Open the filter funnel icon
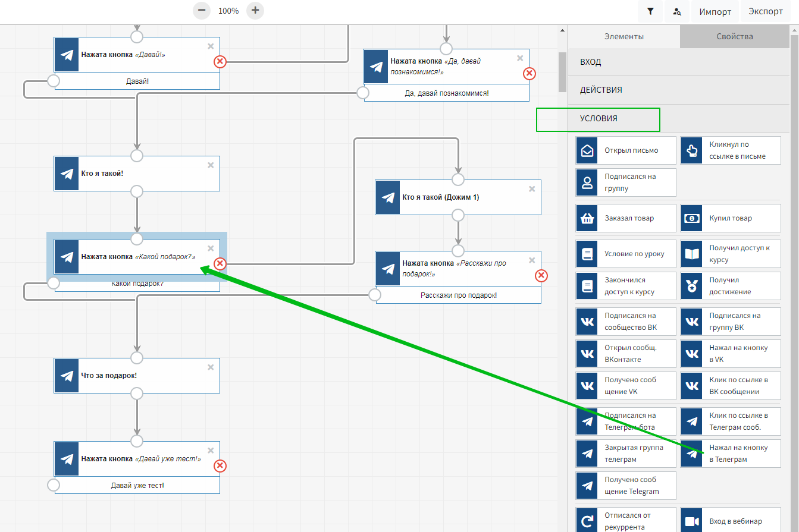The width and height of the screenshot is (799, 532). (x=650, y=11)
